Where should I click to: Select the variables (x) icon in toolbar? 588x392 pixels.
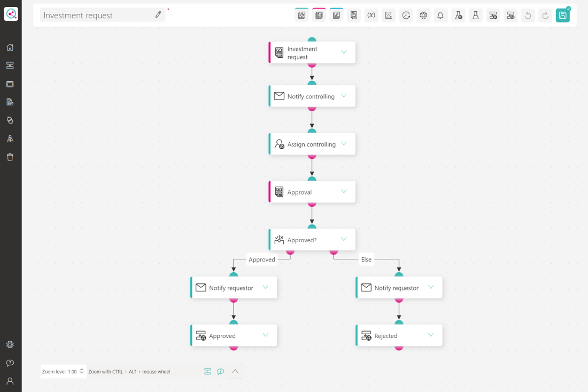(371, 15)
